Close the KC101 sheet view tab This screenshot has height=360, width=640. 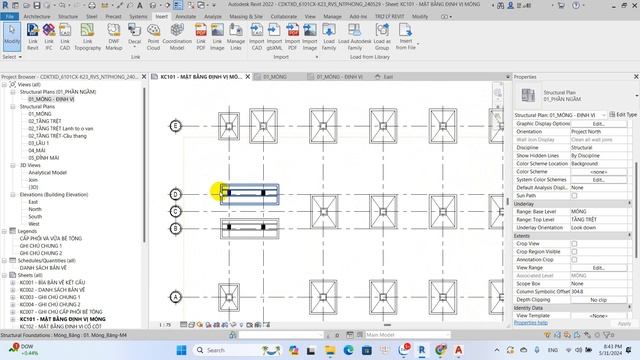(248, 77)
